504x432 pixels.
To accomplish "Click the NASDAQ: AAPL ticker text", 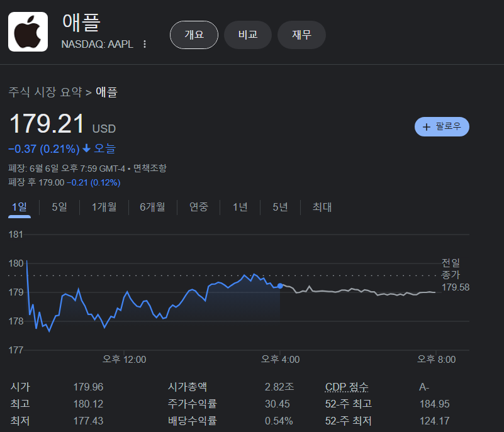I will tap(97, 44).
